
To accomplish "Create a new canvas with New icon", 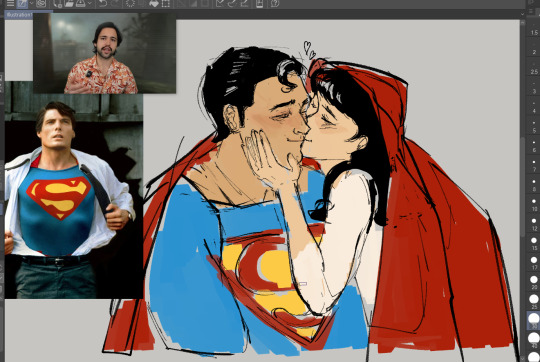I will click(x=58, y=3).
